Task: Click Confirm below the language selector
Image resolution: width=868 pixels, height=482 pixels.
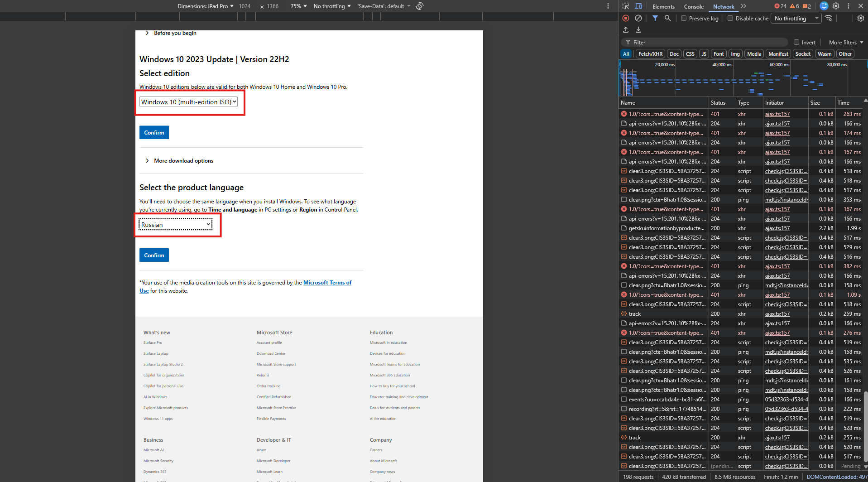Action: [154, 255]
